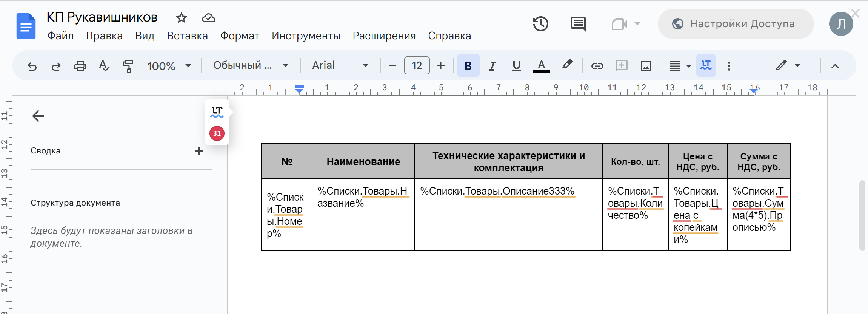Open the Arial font dropdown
868x314 pixels.
pos(340,65)
